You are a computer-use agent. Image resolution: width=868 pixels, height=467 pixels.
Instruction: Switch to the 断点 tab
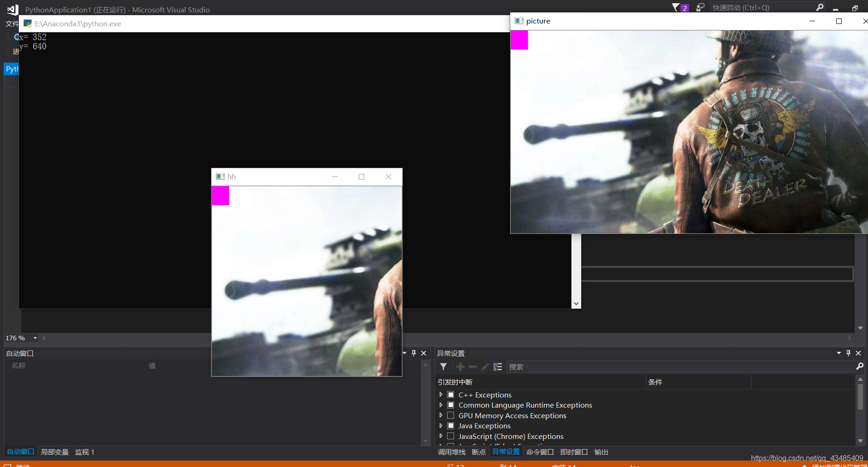click(479, 452)
